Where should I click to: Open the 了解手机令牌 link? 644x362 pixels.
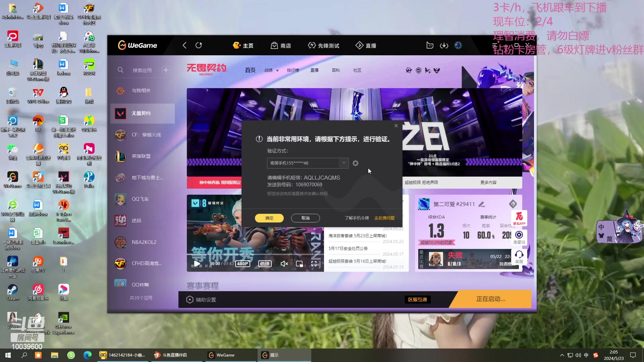point(357,218)
